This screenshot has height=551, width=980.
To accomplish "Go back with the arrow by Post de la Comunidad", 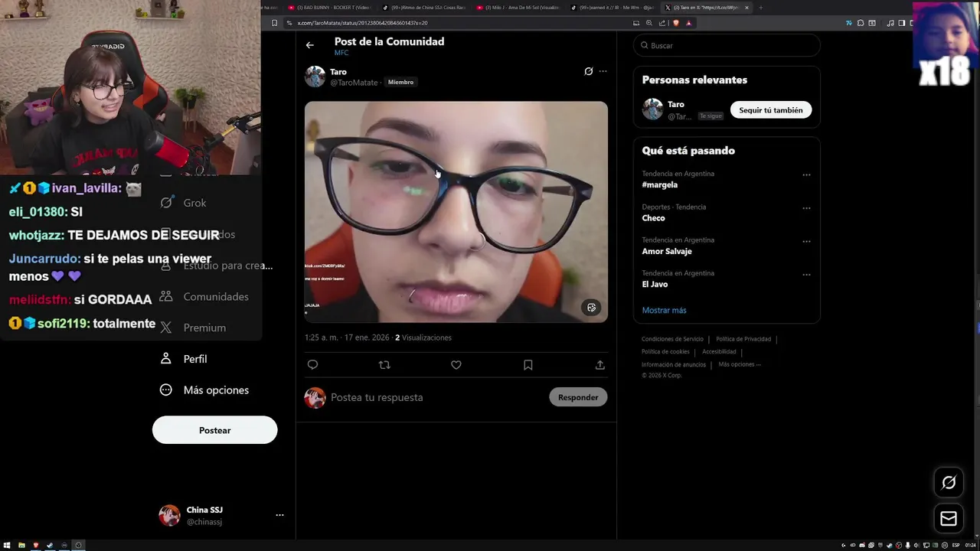I will coord(310,45).
